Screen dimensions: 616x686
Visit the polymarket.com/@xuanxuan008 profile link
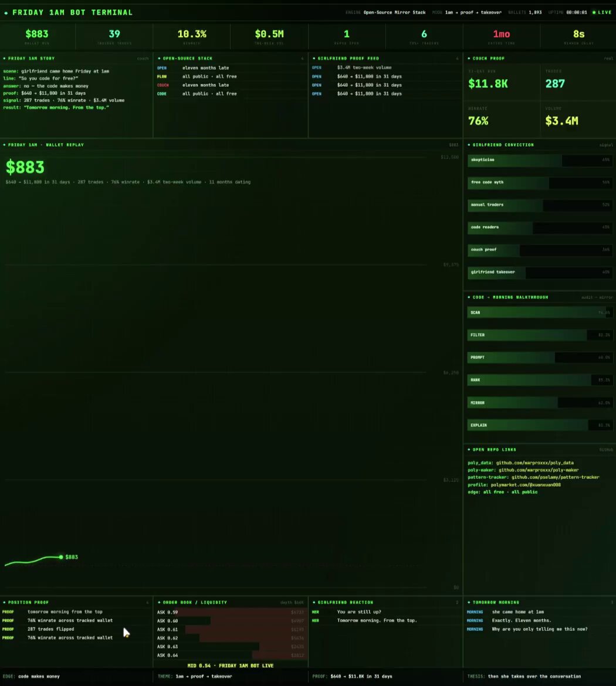[526, 485]
